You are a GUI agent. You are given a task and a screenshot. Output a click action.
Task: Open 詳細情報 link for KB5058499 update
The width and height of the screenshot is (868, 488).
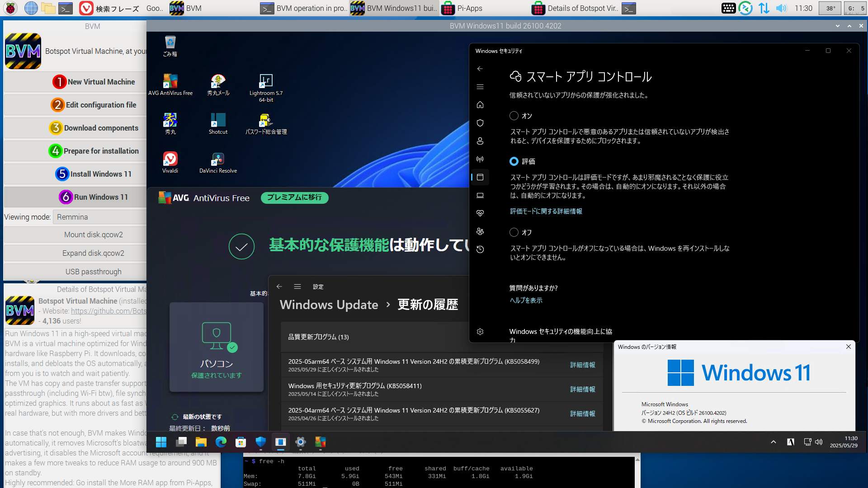(x=582, y=365)
